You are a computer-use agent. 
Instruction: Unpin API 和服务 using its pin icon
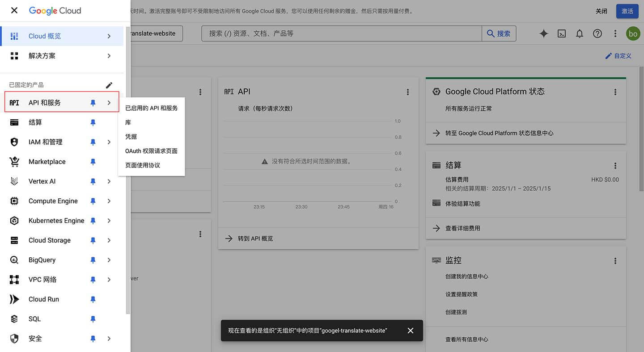93,103
